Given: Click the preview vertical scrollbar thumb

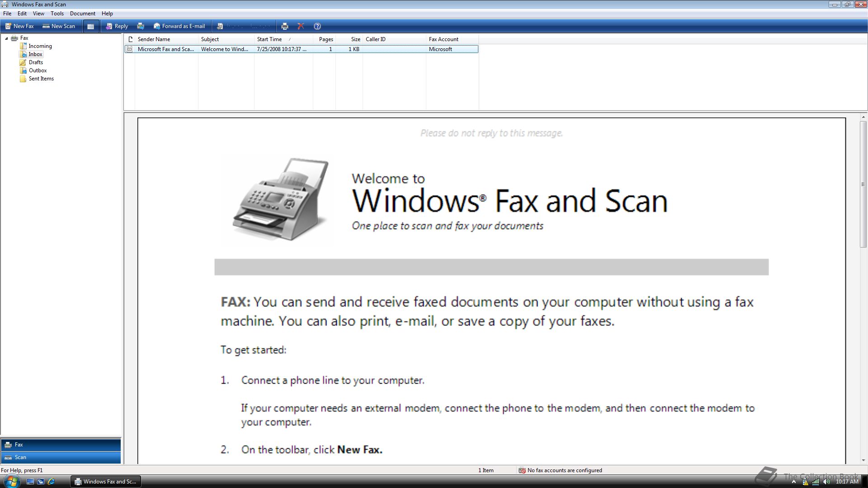Looking at the screenshot, I should (863, 184).
